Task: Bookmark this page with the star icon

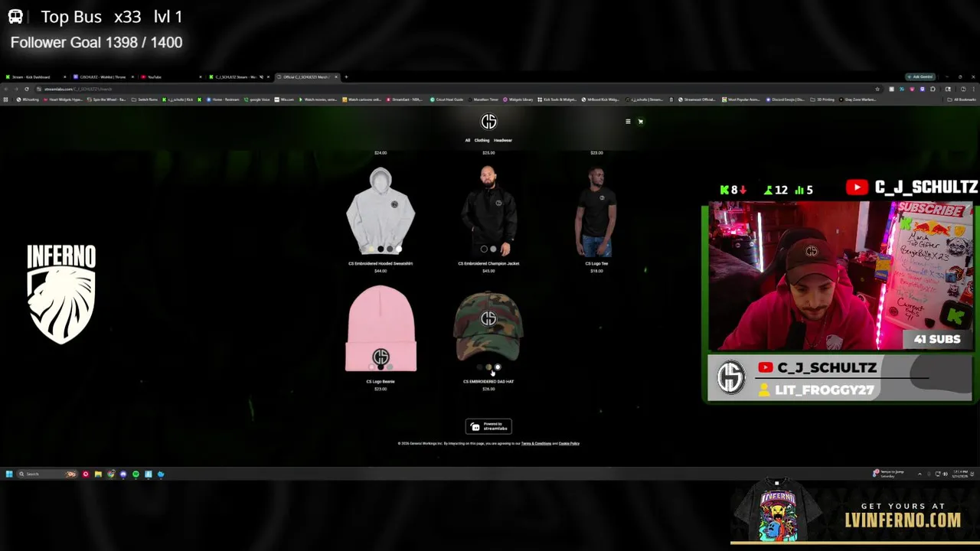Action: coord(877,89)
